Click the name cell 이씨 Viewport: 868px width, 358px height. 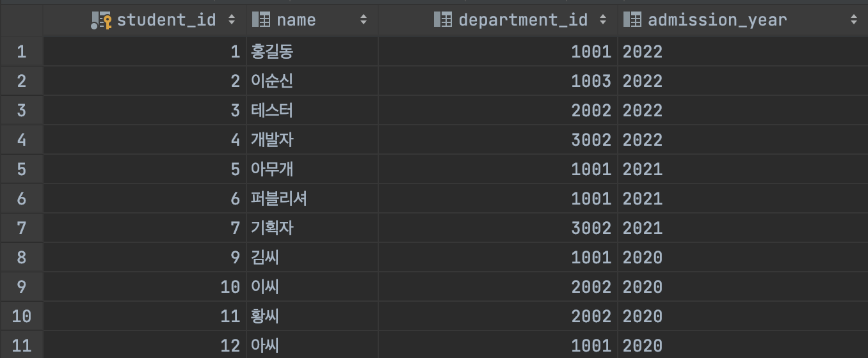pyautogui.click(x=312, y=287)
